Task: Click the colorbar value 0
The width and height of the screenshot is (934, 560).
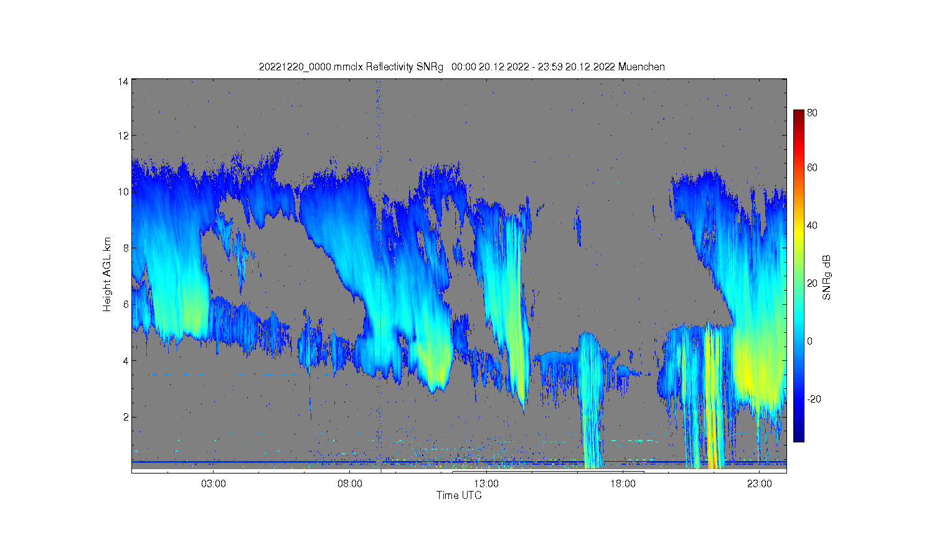Action: tap(809, 342)
